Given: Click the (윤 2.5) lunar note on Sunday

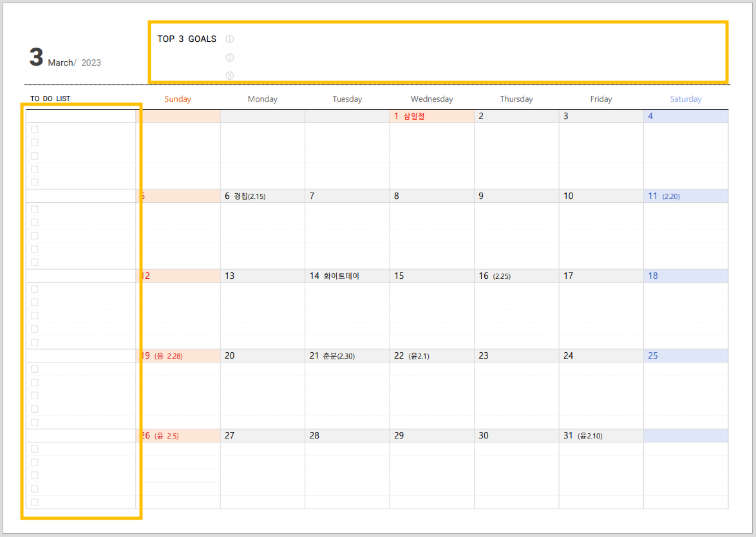Looking at the screenshot, I should click(x=166, y=436).
